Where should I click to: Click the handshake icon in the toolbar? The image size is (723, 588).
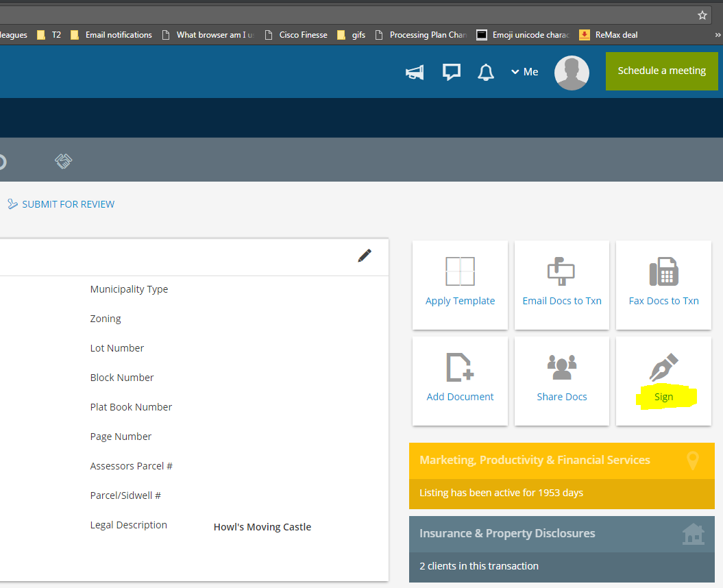(63, 161)
